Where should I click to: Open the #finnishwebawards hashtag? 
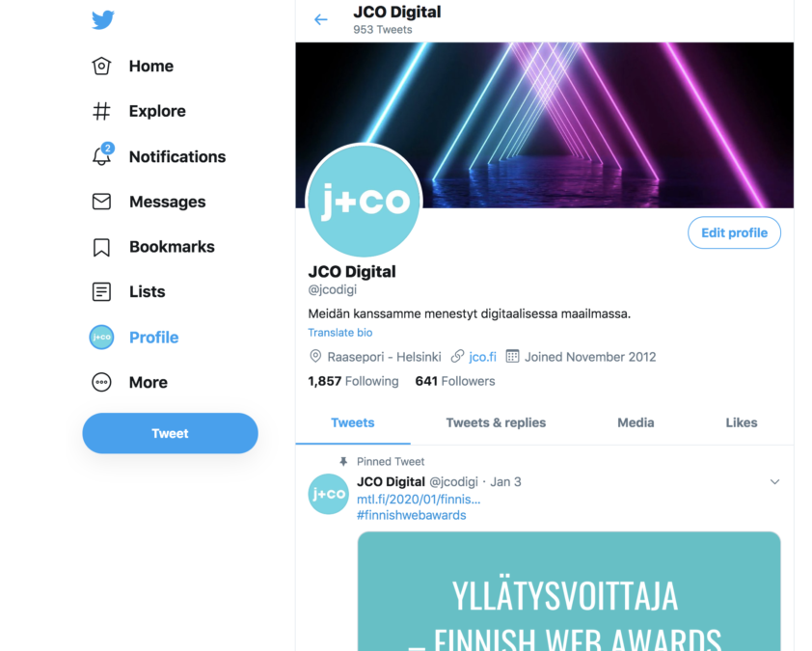(411, 515)
